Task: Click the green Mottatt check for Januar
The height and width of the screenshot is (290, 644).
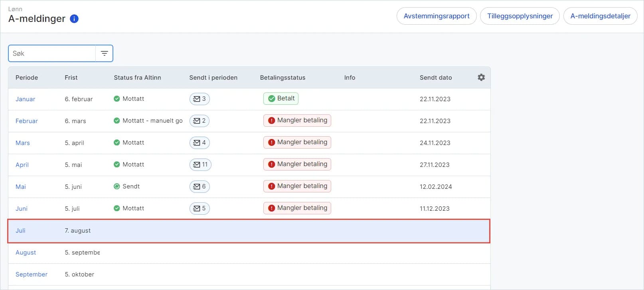Action: tap(117, 99)
